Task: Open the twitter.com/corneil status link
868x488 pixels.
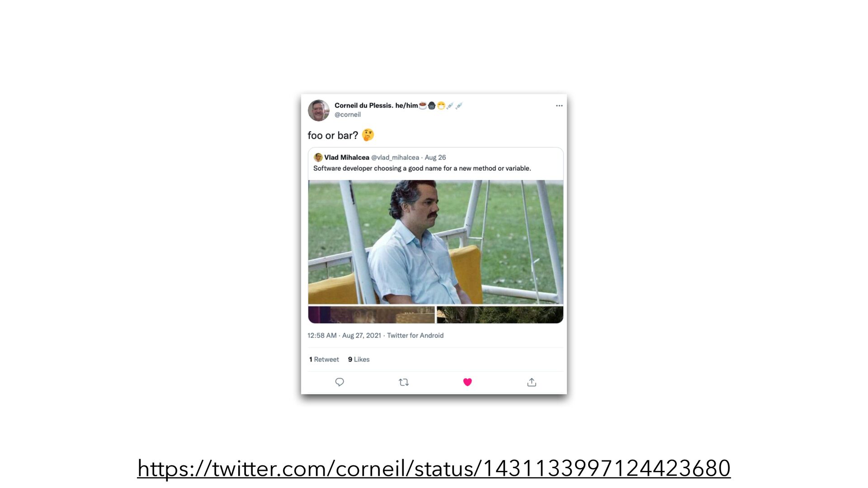Action: [x=434, y=468]
